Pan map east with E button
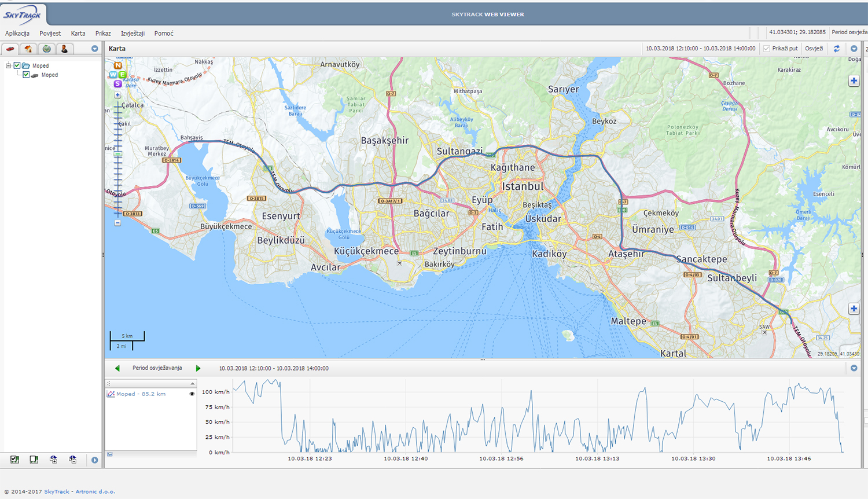The image size is (868, 499). pyautogui.click(x=122, y=75)
